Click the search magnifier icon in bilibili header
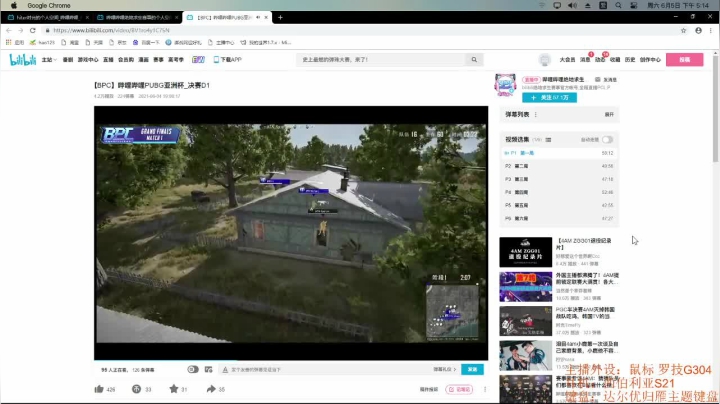The width and height of the screenshot is (720, 404). [x=474, y=60]
